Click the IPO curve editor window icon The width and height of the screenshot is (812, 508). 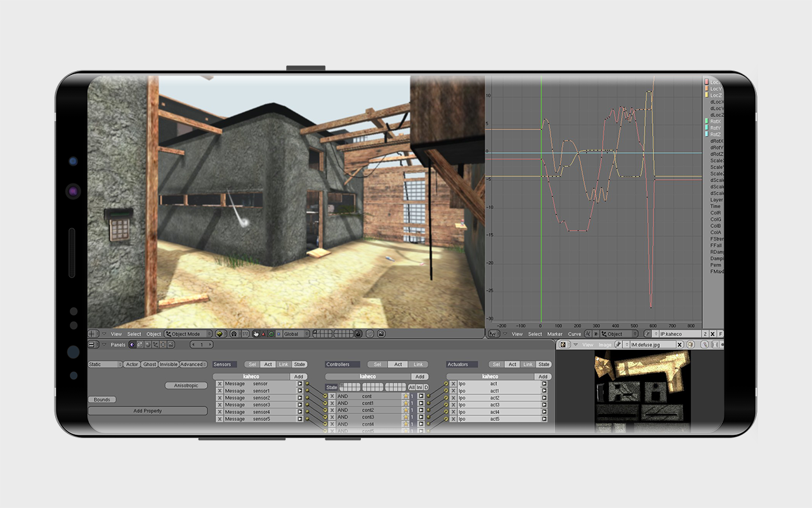click(493, 334)
